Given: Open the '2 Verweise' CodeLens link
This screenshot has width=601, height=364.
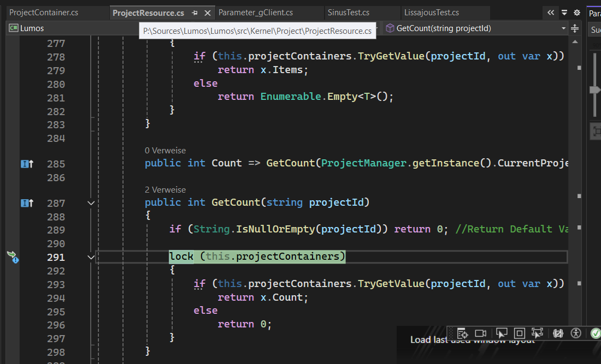Looking at the screenshot, I should [165, 189].
